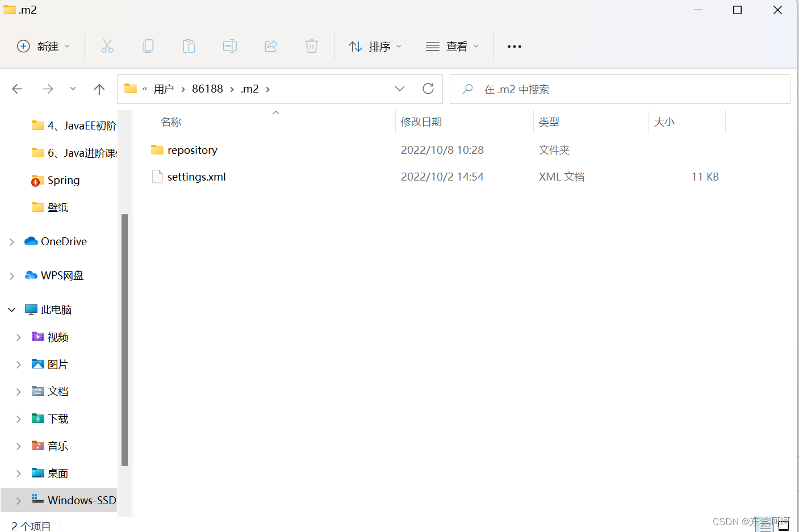The image size is (799, 532).
Task: Click the Share icon in the toolbar
Action: point(271,46)
